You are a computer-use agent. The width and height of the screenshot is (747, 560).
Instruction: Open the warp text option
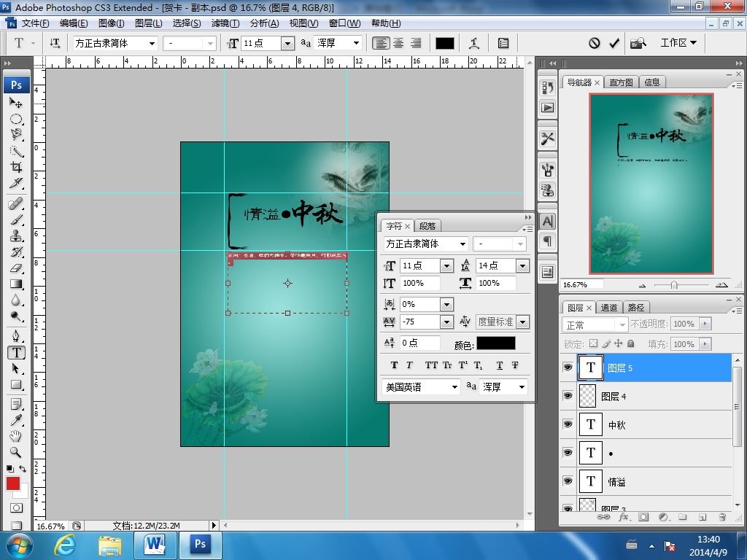[474, 43]
